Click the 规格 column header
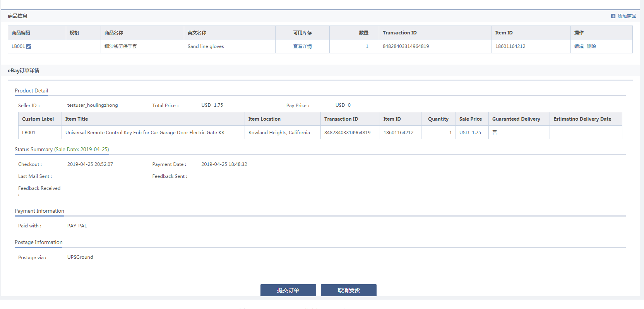The width and height of the screenshot is (644, 309). pyautogui.click(x=83, y=33)
